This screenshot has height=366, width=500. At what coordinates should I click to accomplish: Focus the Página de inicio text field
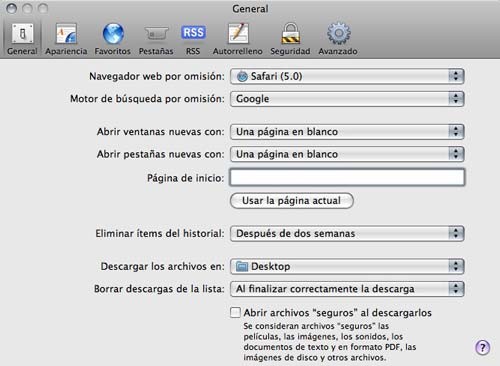347,177
